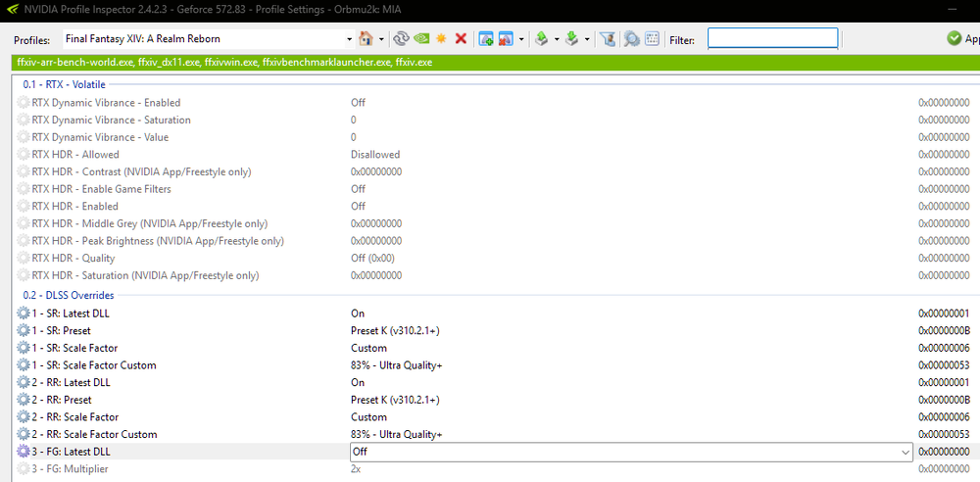Restore profile to NVIDIA defaults green logo
The image size is (980, 482).
421,39
